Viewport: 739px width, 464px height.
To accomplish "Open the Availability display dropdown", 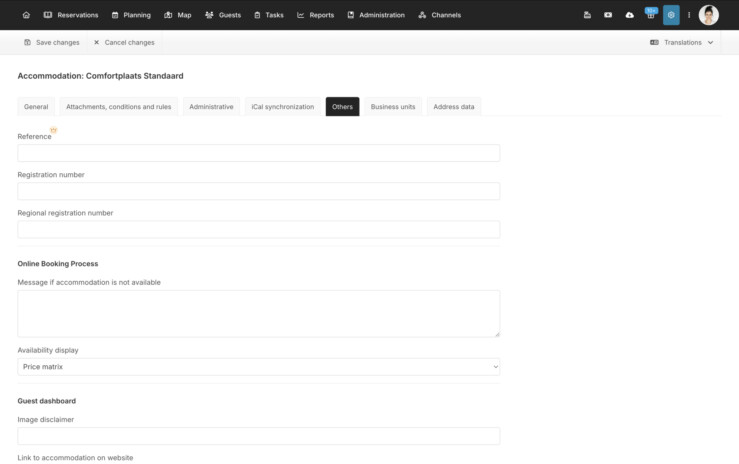I will click(259, 367).
